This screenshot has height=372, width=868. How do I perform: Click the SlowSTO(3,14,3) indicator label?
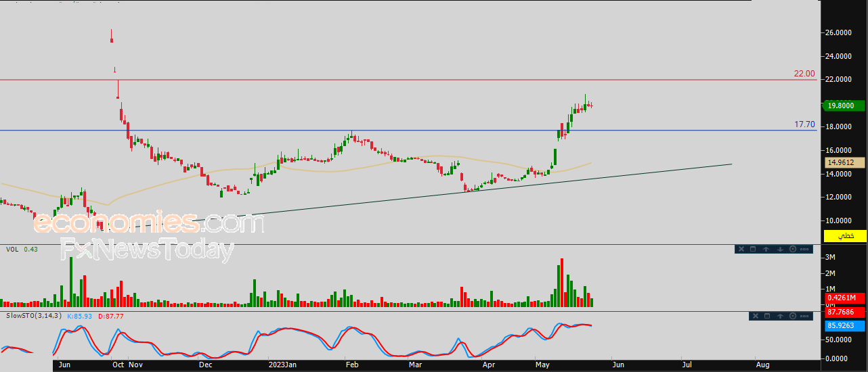click(x=34, y=316)
